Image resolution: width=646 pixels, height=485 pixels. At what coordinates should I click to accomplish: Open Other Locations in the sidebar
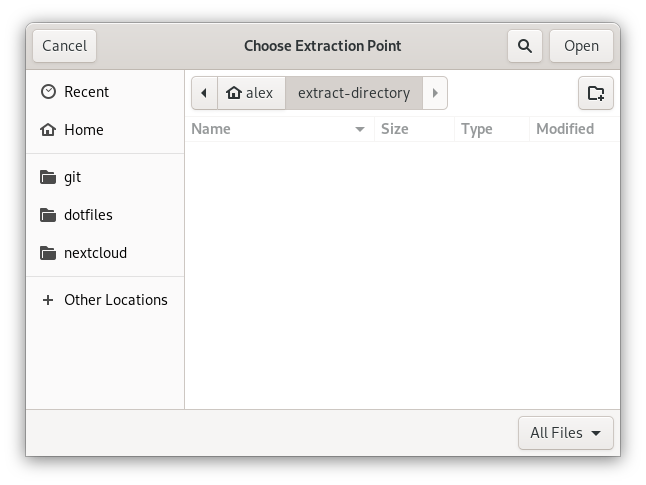click(x=115, y=300)
